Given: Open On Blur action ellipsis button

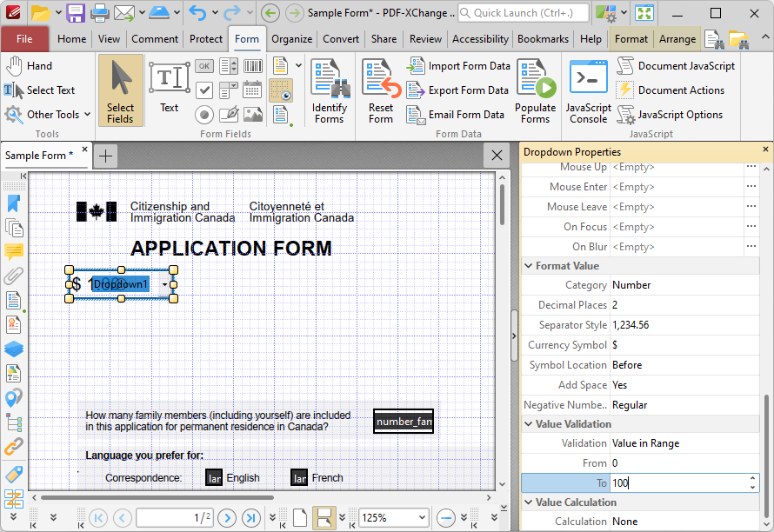Looking at the screenshot, I should (751, 246).
